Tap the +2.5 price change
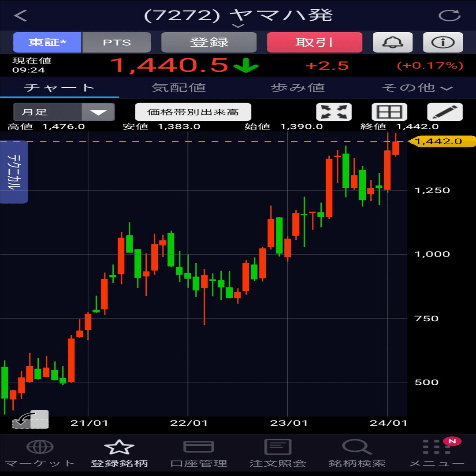The width and height of the screenshot is (476, 476). 327,66
